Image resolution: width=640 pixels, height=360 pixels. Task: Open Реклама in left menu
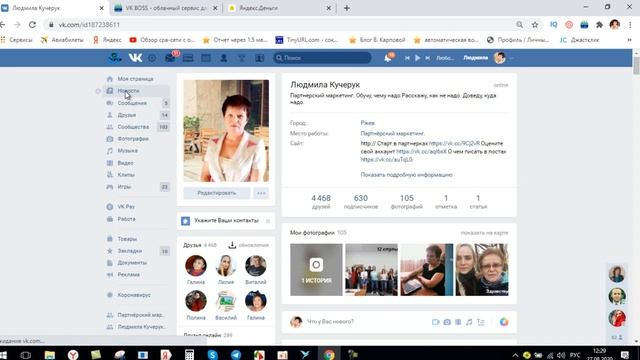click(x=129, y=275)
